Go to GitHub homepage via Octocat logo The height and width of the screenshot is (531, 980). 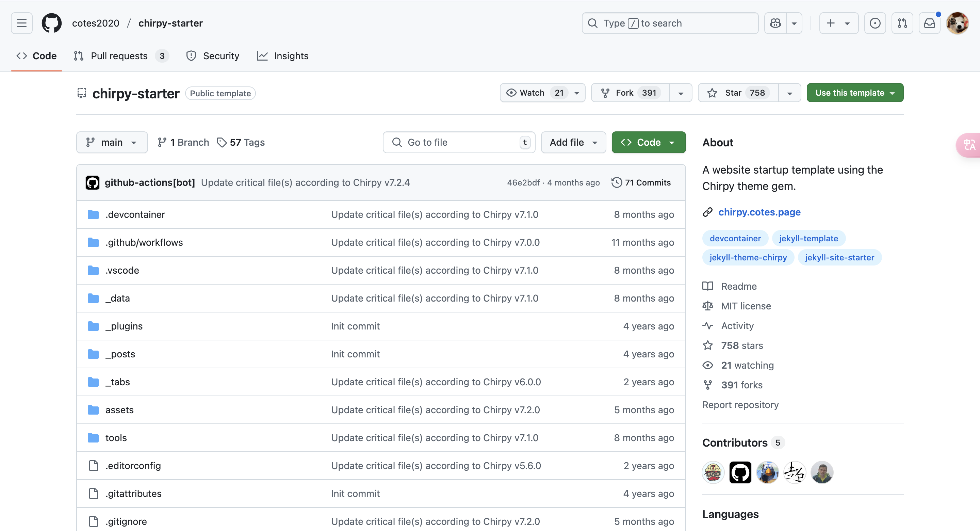(51, 23)
